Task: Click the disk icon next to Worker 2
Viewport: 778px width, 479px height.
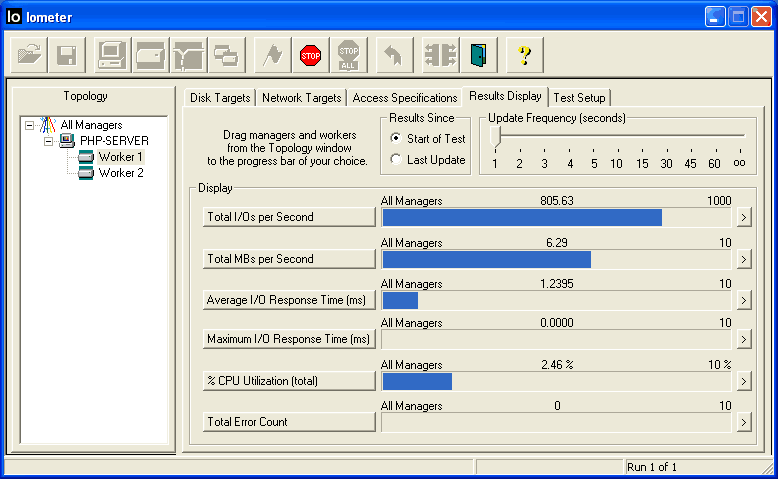Action: tap(86, 173)
